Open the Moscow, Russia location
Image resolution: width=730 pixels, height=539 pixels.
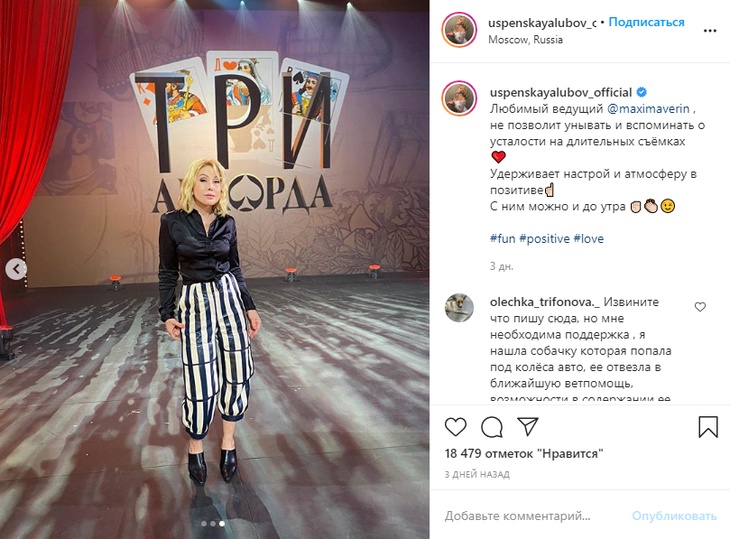point(525,40)
